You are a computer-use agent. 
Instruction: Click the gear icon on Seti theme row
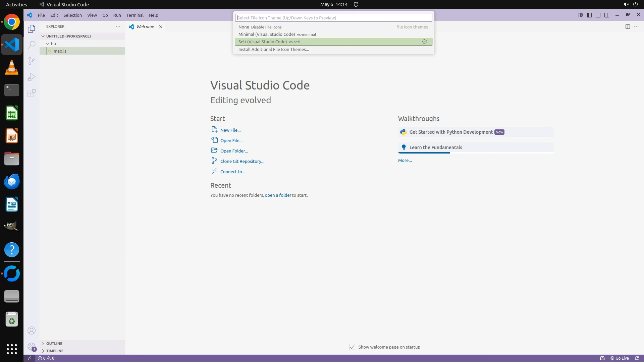424,42
